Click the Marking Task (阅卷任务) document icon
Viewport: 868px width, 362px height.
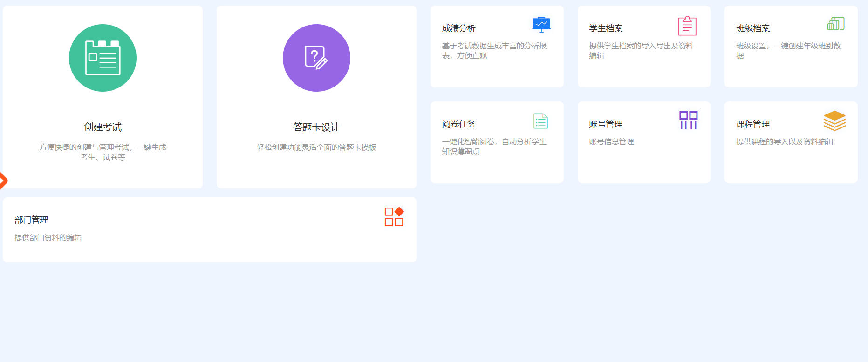click(540, 121)
